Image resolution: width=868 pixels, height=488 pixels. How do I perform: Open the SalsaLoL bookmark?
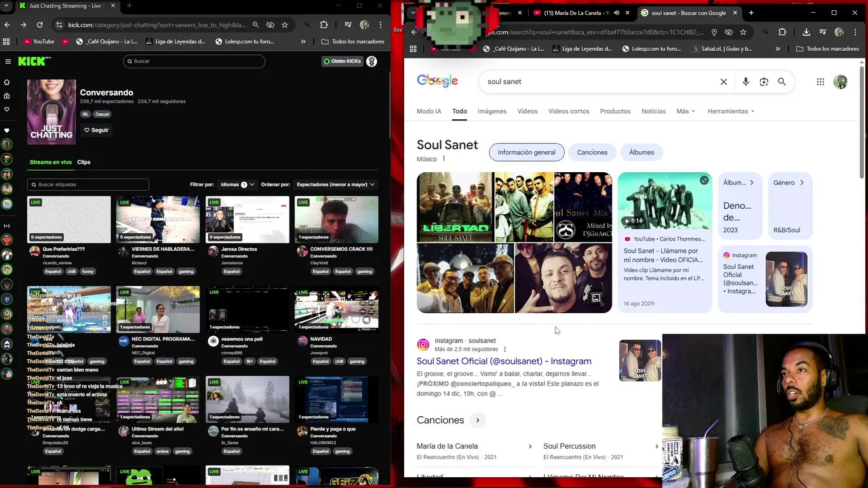(x=722, y=49)
